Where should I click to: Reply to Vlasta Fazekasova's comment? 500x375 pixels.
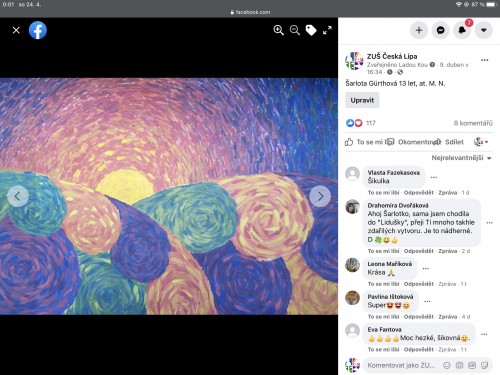[419, 193]
